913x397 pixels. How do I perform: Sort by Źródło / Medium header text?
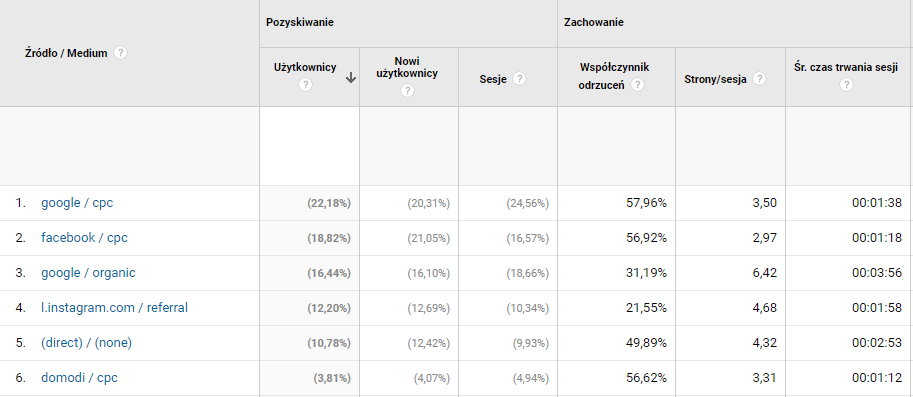(x=66, y=53)
